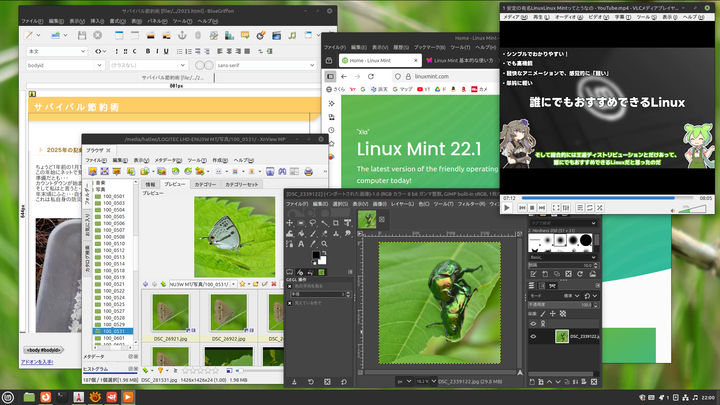Open the Insert menu in BlueGriffon
Viewport: 720px width, 405px height.
97,21
